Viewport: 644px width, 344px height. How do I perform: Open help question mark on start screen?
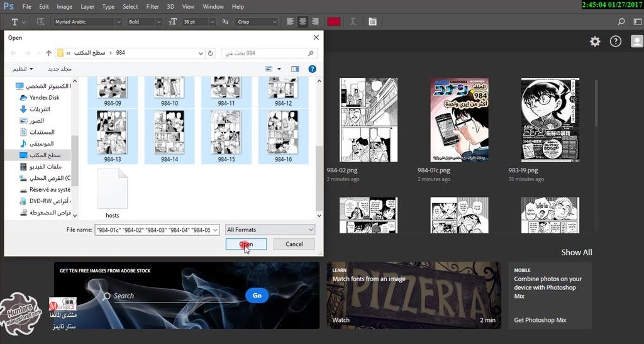(x=615, y=41)
